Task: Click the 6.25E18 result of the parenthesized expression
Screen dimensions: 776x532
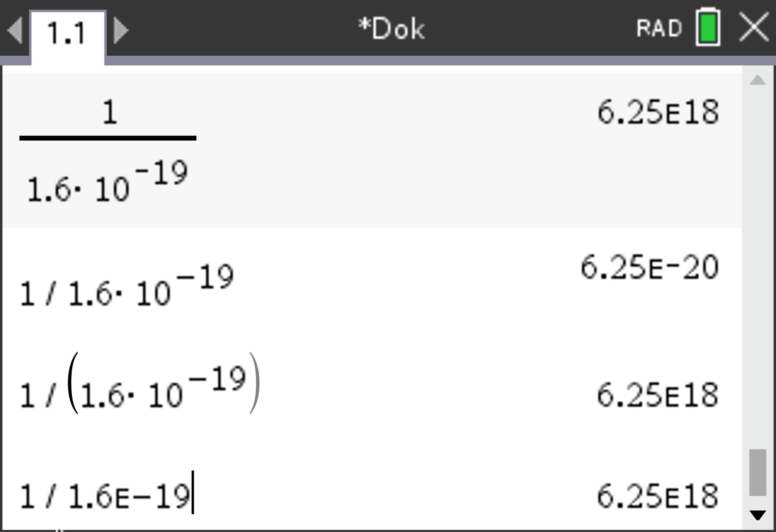Action: pos(658,395)
